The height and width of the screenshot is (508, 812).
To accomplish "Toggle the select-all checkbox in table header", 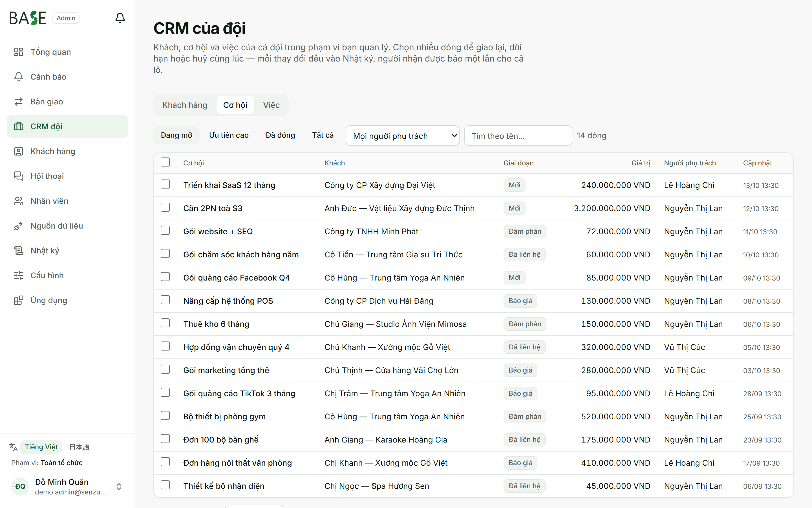I will click(x=165, y=162).
